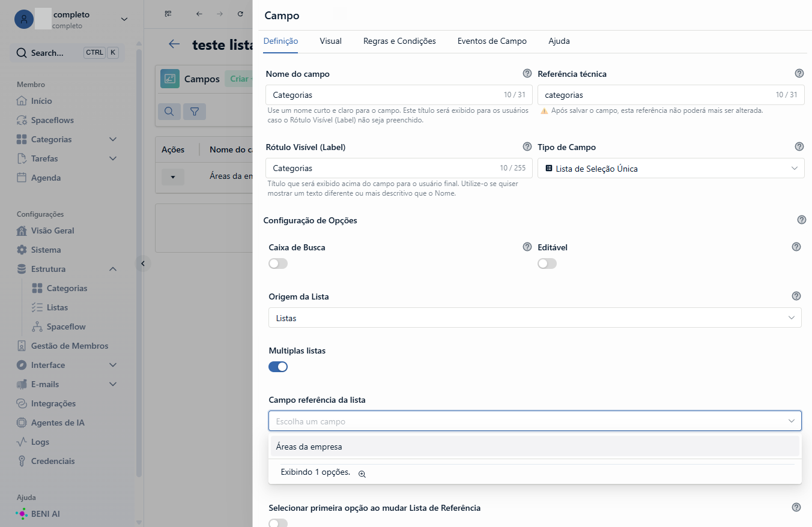Select Áreas da empresa option in list
Image resolution: width=812 pixels, height=527 pixels.
click(535, 447)
